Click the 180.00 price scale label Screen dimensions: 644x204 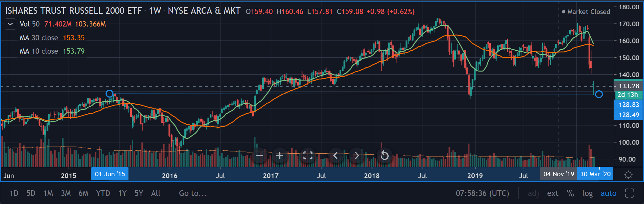629,7
